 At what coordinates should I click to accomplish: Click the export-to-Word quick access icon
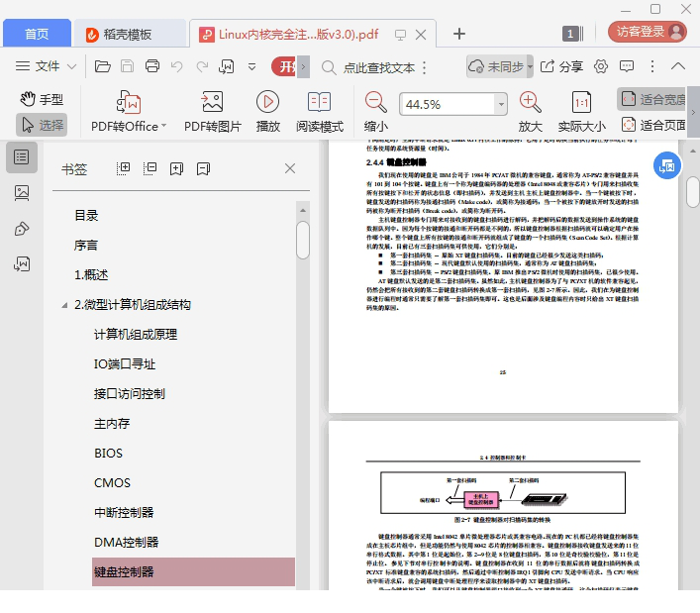[227, 66]
